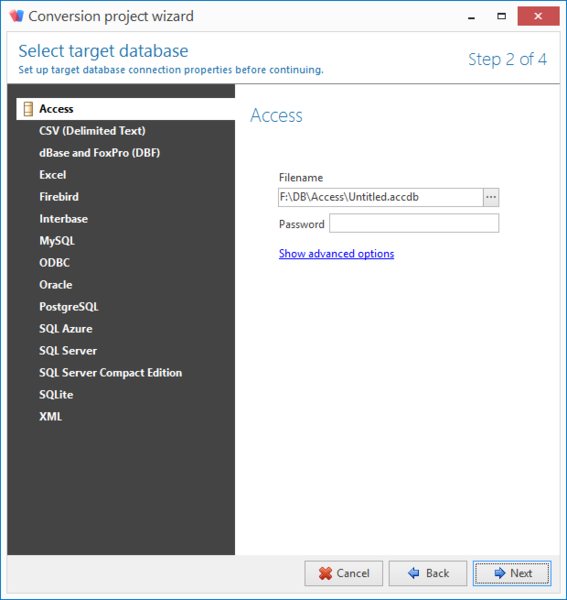Screen dimensions: 567x600
Task: Click the blue left arrow Back icon
Action: tap(414, 573)
